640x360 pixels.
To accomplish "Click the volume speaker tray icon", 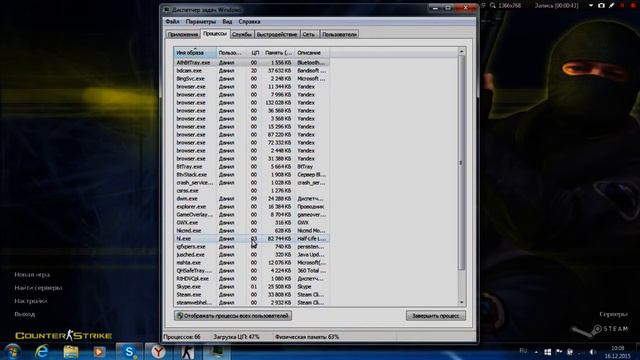I will tap(593, 352).
